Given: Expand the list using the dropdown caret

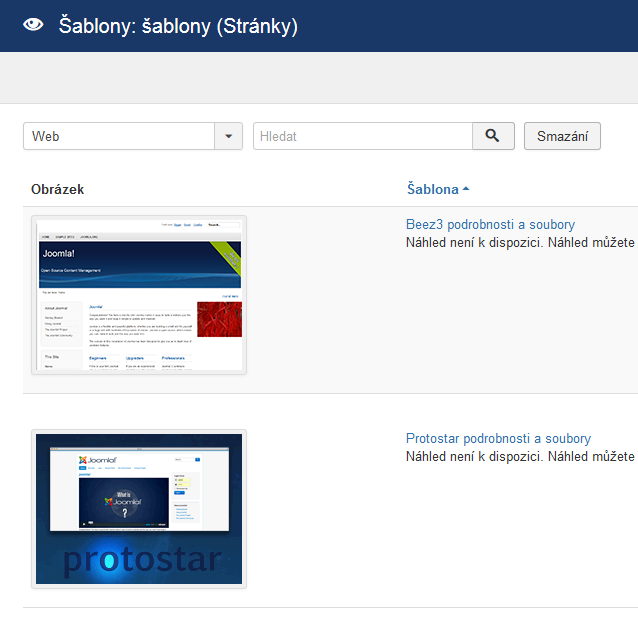Looking at the screenshot, I should (229, 136).
